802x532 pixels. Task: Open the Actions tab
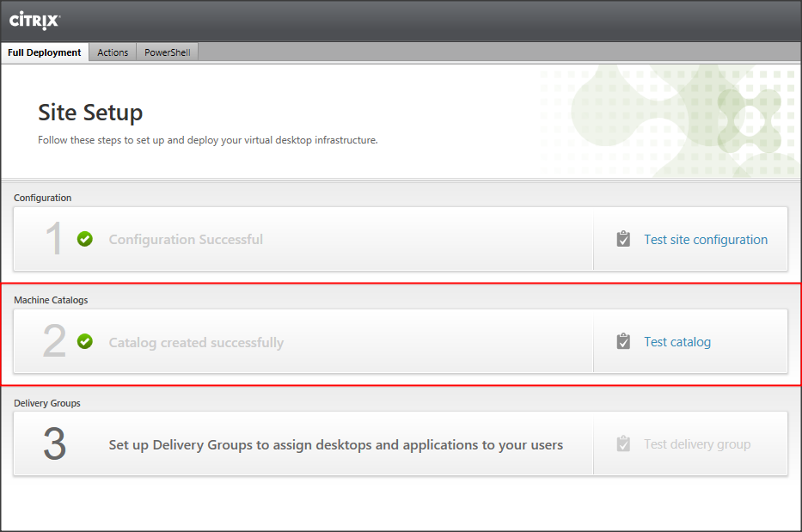(113, 52)
